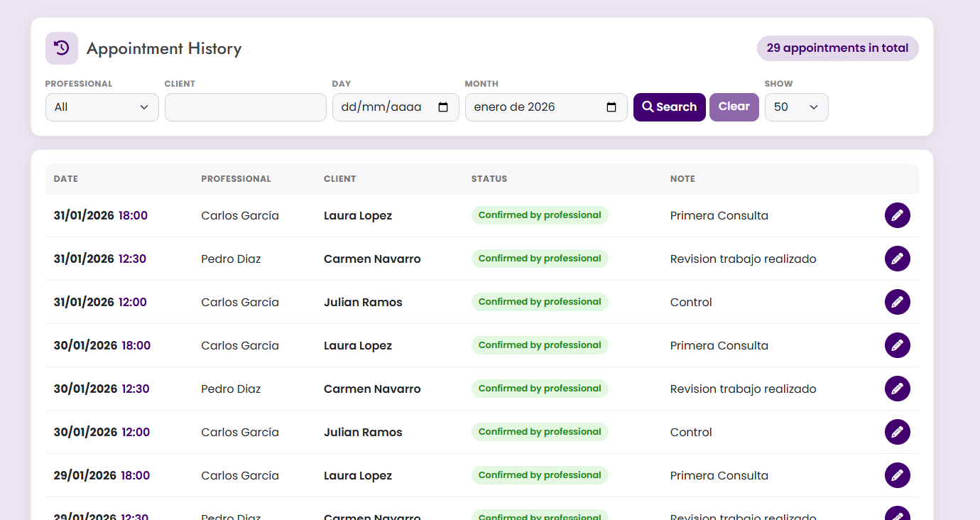This screenshot has height=520, width=980.
Task: Click the STATUS column header
Action: pyautogui.click(x=489, y=179)
